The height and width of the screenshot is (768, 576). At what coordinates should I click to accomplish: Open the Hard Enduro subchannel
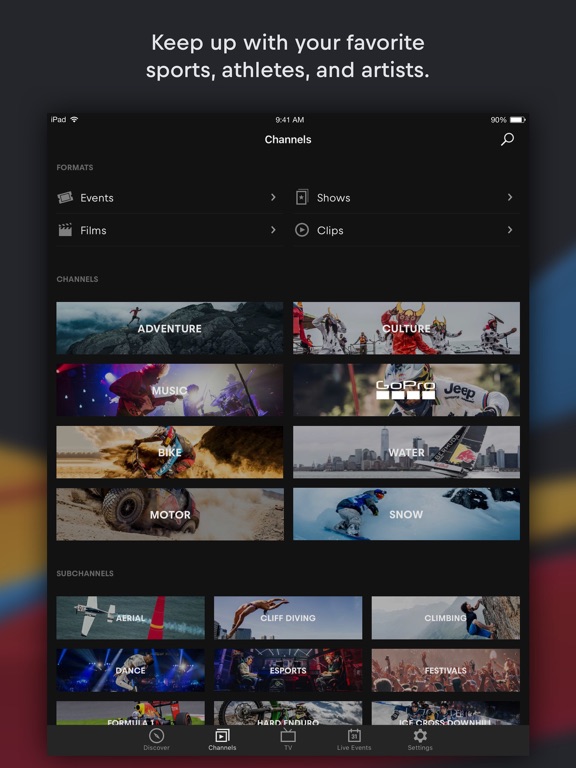coord(288,713)
